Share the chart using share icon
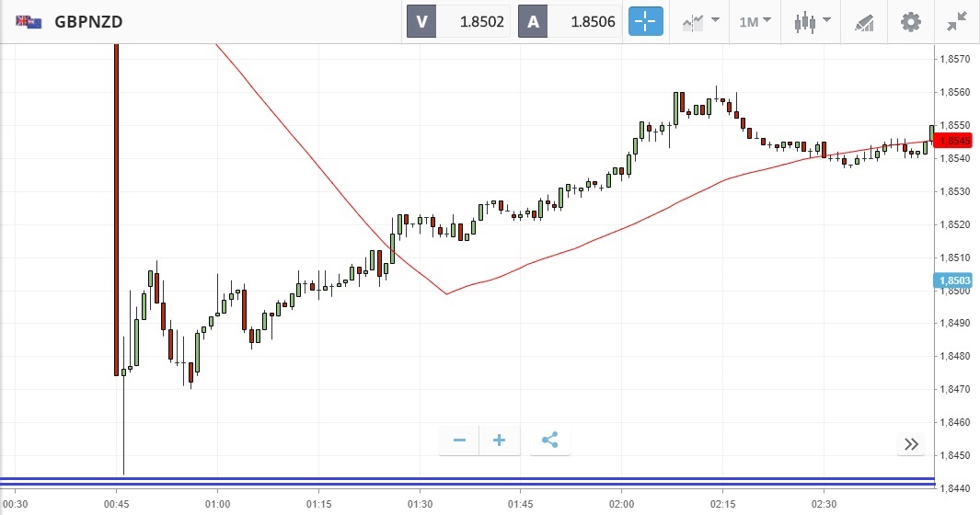Screen dimensions: 980x515 (x=550, y=441)
